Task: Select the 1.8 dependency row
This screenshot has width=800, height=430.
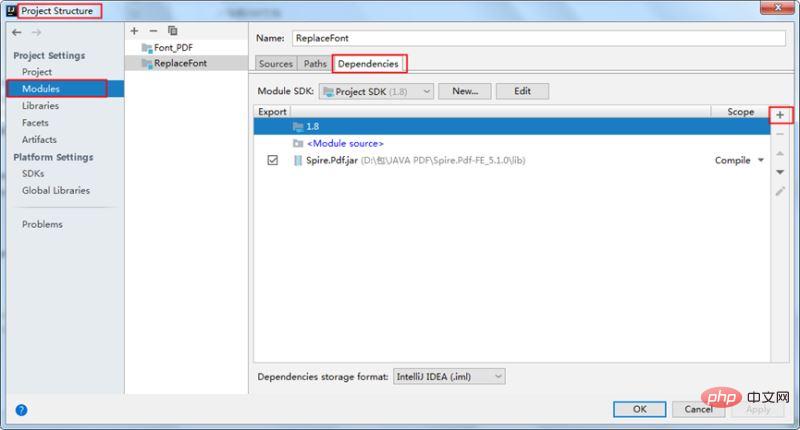Action: click(x=512, y=127)
